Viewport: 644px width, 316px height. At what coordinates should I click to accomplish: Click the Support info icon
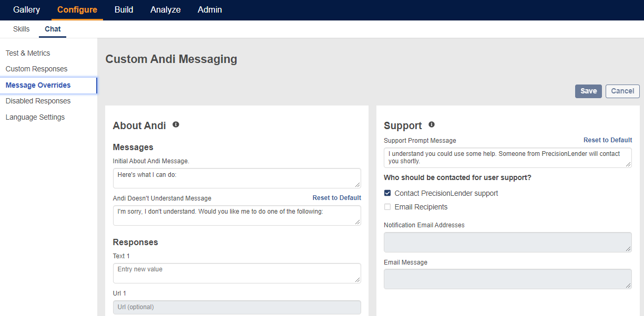pos(432,124)
